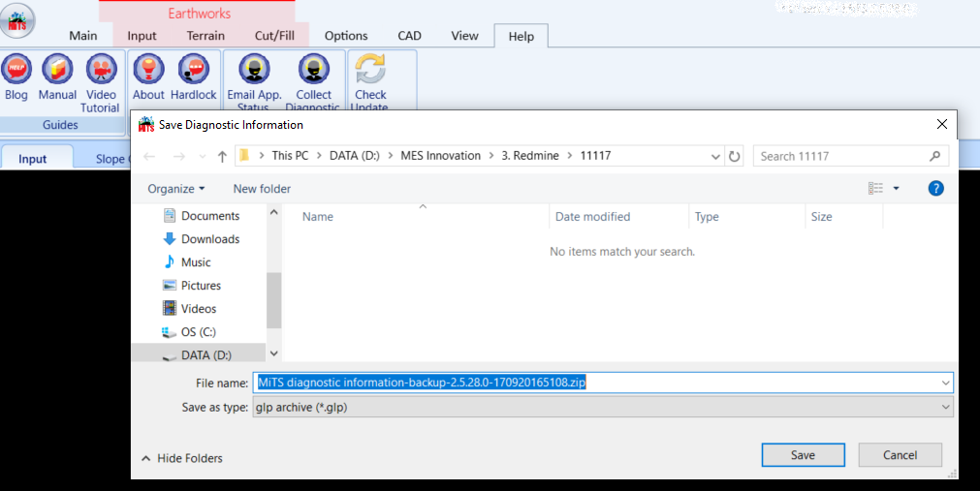Collapse folders with Hide Folders
The image size is (980, 491).
182,458
